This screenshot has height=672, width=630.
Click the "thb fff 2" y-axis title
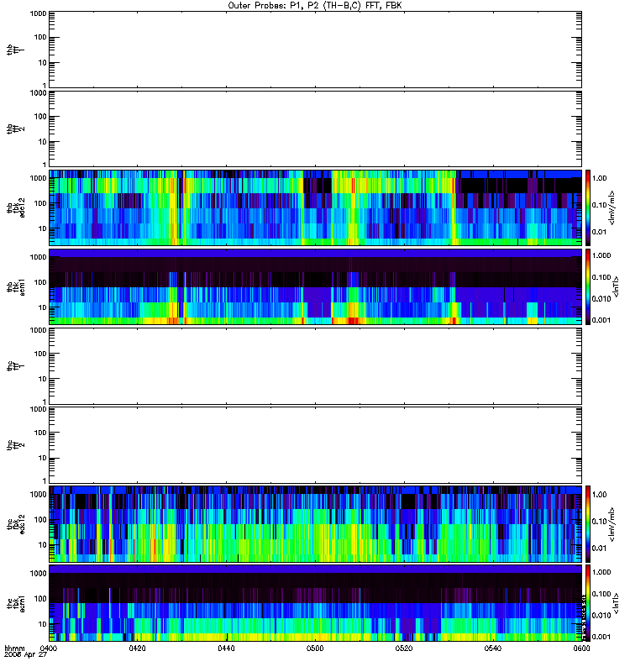click(x=15, y=129)
